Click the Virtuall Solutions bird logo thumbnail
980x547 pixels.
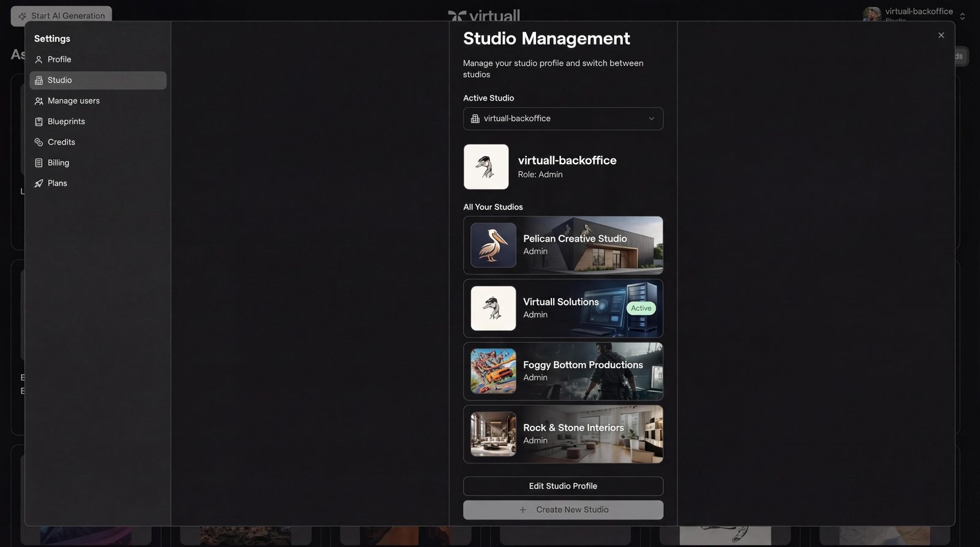click(493, 308)
